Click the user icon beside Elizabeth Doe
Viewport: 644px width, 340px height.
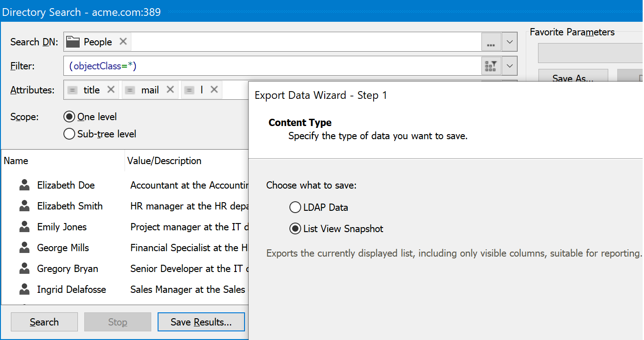pos(24,185)
